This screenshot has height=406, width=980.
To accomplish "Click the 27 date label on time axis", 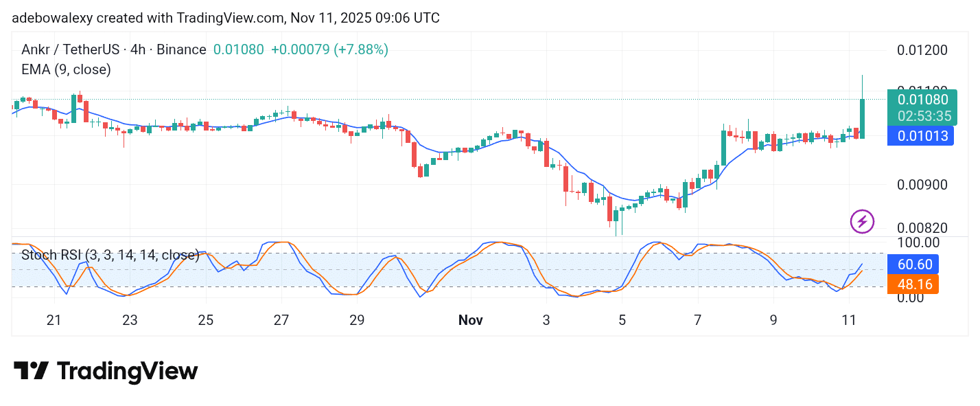I will [x=281, y=320].
